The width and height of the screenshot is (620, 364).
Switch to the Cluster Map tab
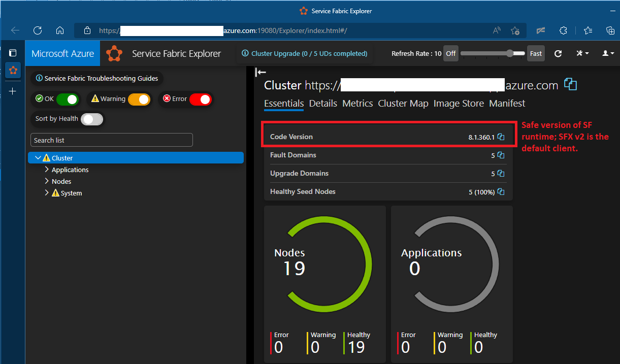tap(403, 104)
